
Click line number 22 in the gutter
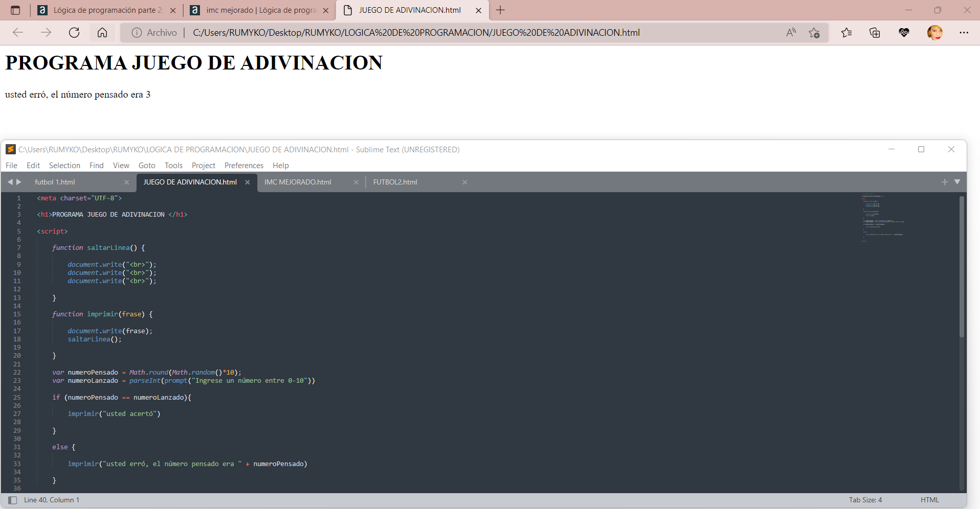pyautogui.click(x=17, y=372)
